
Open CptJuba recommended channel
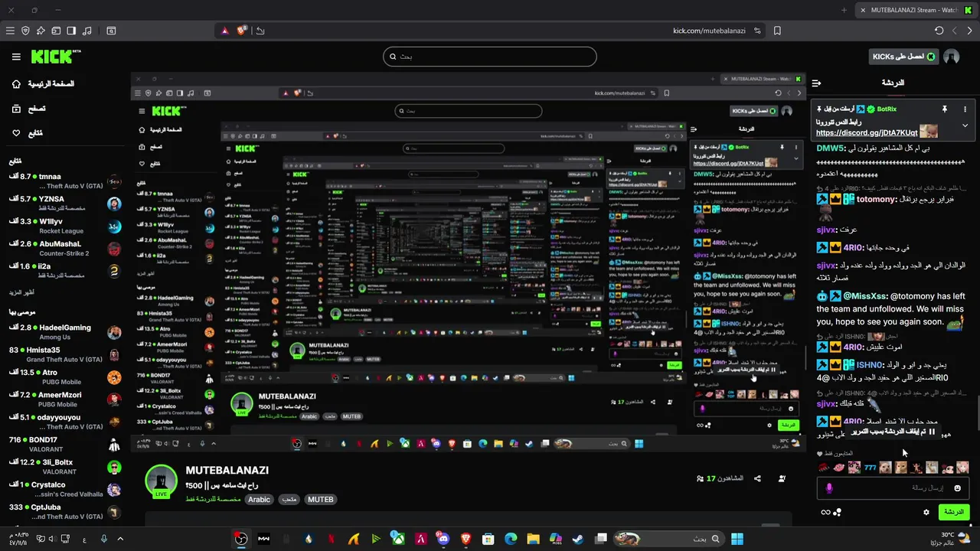tap(65, 511)
